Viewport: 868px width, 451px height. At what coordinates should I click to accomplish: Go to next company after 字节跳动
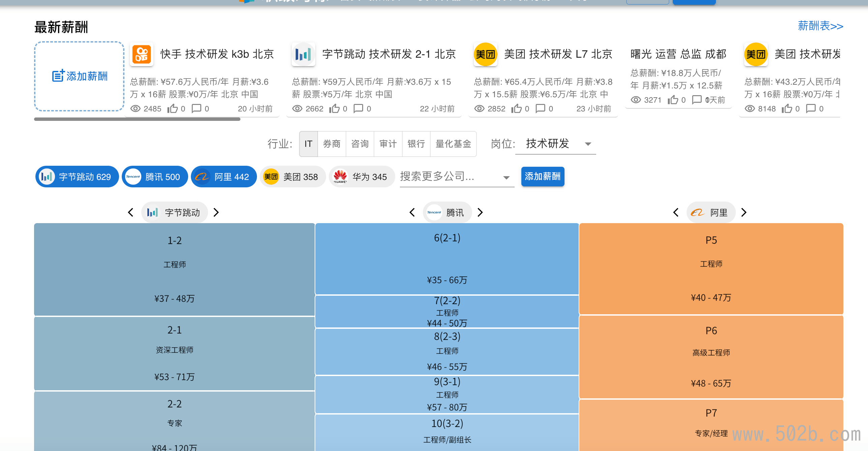coord(216,212)
